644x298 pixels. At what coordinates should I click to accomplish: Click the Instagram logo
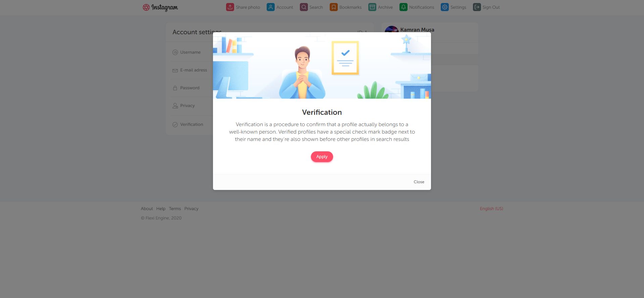tap(160, 7)
